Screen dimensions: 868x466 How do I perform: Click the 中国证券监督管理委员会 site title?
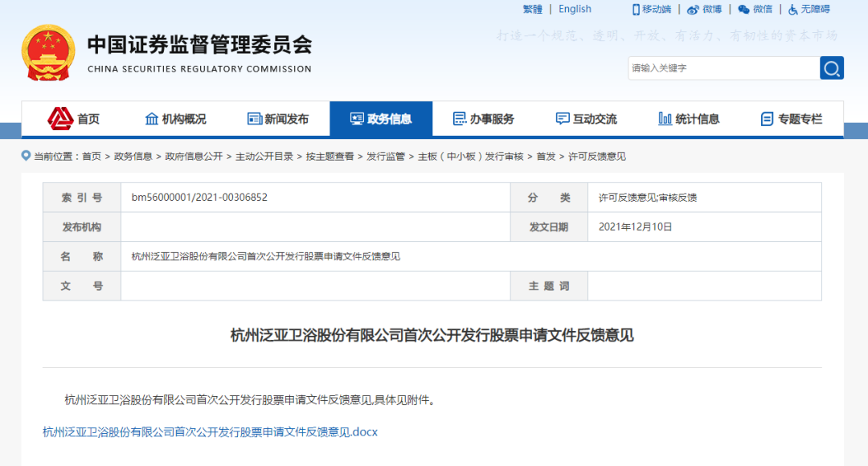pyautogui.click(x=199, y=45)
